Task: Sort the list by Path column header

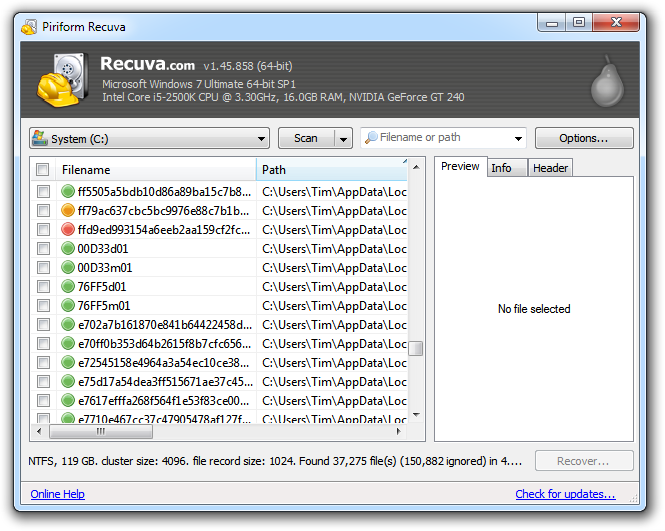Action: tap(330, 170)
